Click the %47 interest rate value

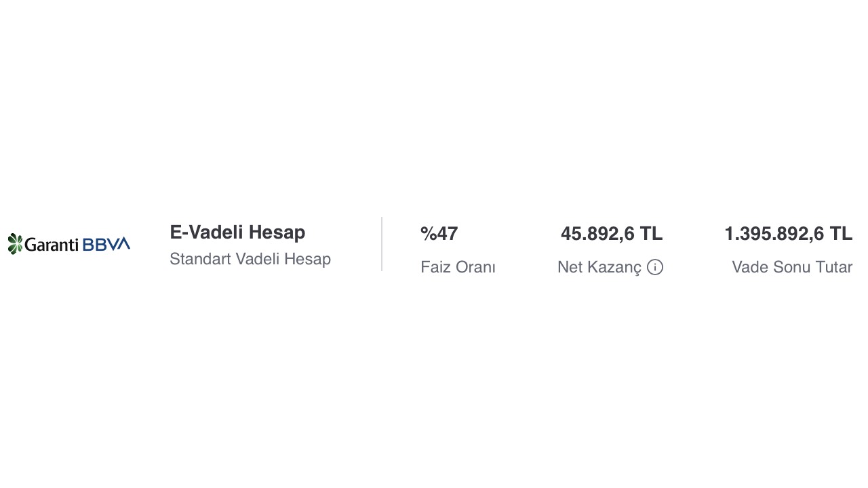439,234
